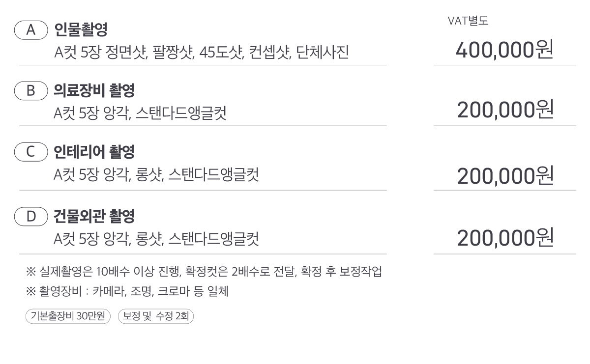Click the 인물촬영 description with 단체사진
This screenshot has height=364, width=590.
click(202, 52)
